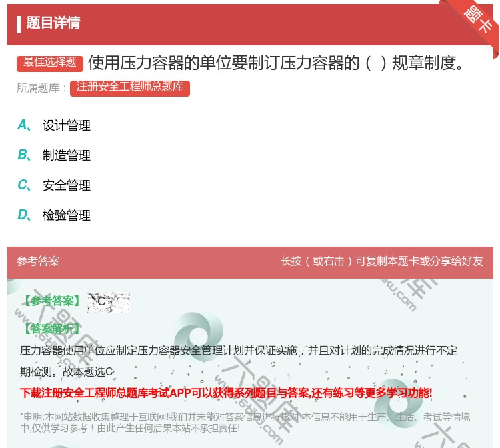Click the 【答案解析】 label
500x448 pixels.
(51, 329)
